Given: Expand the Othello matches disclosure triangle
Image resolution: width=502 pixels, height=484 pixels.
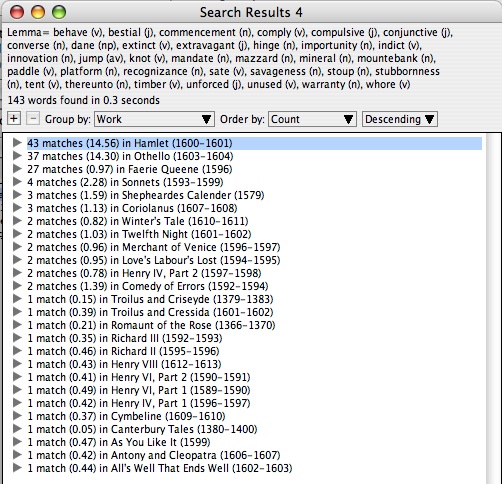Looking at the screenshot, I should (17, 156).
